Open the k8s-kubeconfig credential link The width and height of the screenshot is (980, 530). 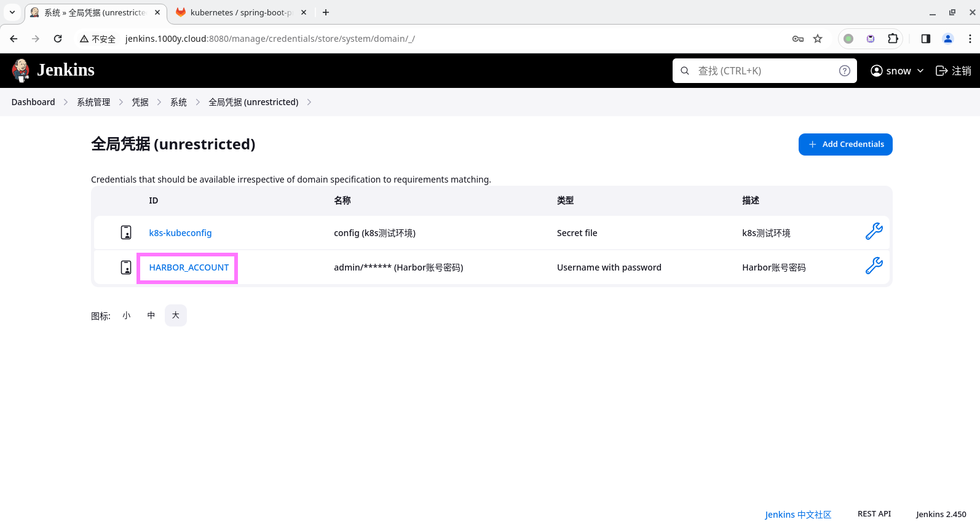[x=180, y=233]
